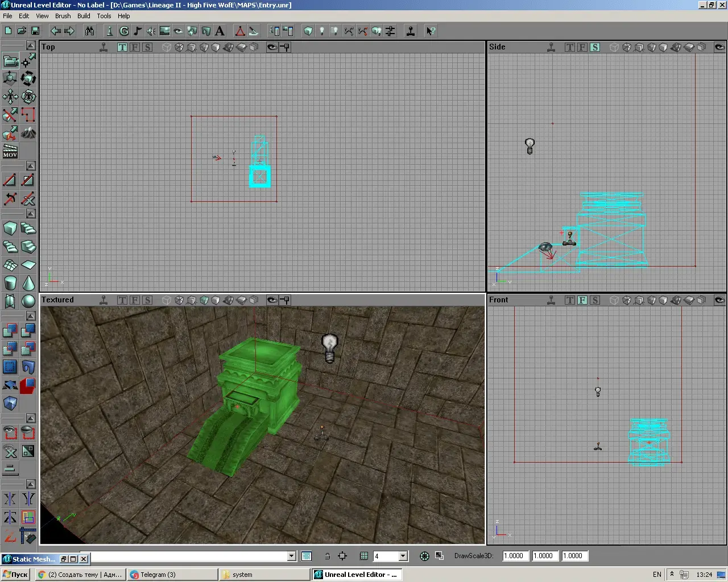Add a Static Mesh arch icon
This screenshot has width=728, height=582.
[28, 367]
